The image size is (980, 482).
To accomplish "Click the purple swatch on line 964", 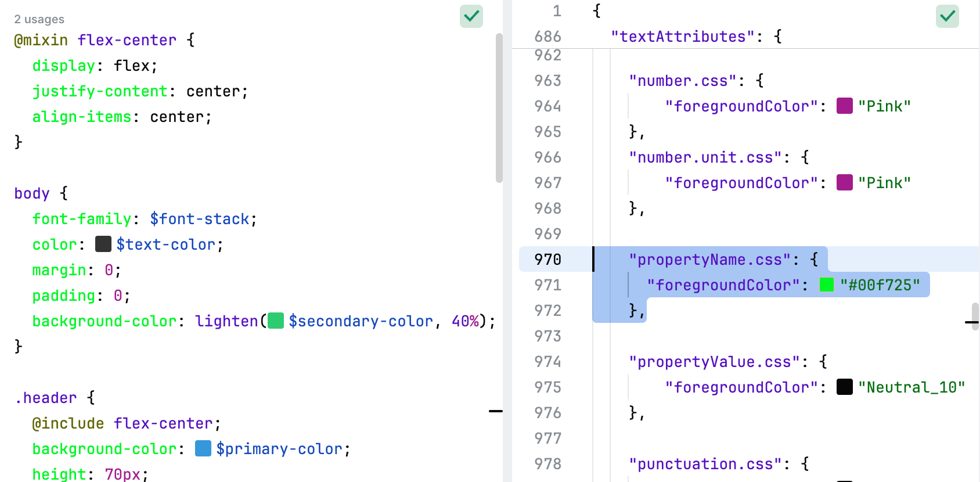I will coord(845,106).
